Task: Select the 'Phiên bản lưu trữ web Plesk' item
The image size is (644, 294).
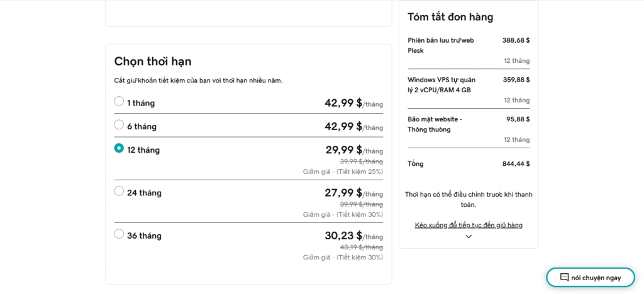Action: [x=440, y=45]
